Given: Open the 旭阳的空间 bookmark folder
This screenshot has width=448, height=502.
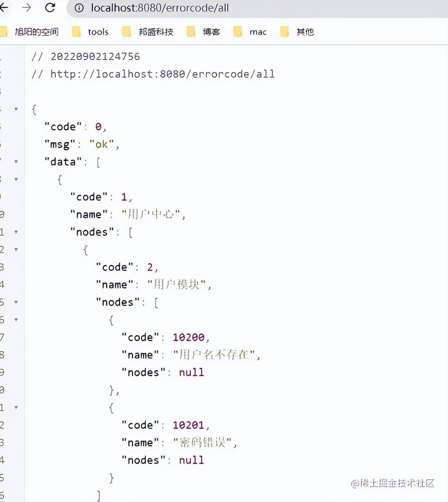Looking at the screenshot, I should pyautogui.click(x=36, y=31).
